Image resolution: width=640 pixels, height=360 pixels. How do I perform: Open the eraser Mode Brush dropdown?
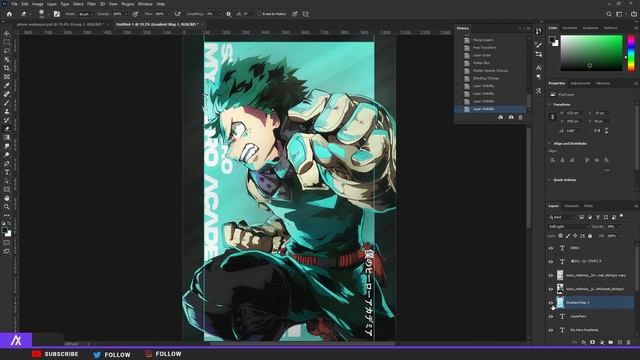(86, 14)
